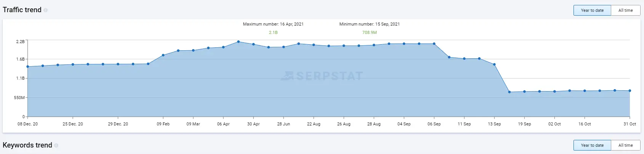Select Year to date for Traffic trend
This screenshot has width=644, height=154.
click(x=592, y=10)
